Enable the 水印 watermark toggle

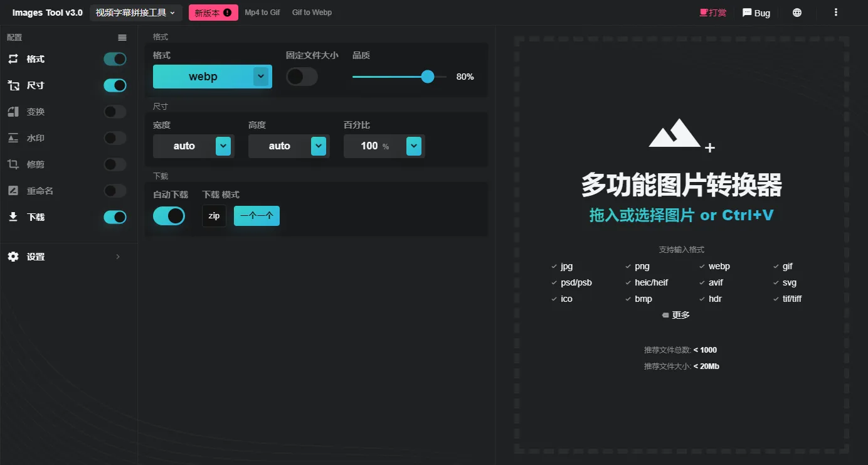pyautogui.click(x=115, y=138)
